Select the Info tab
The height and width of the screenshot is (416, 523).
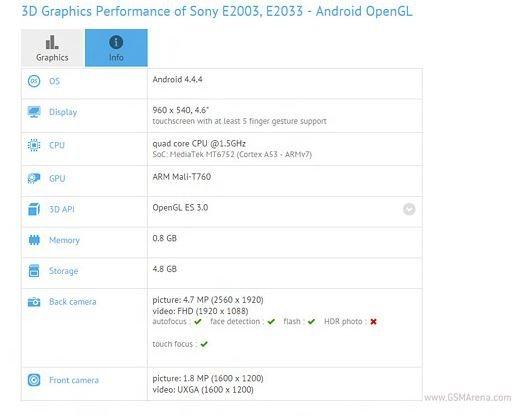coord(116,48)
